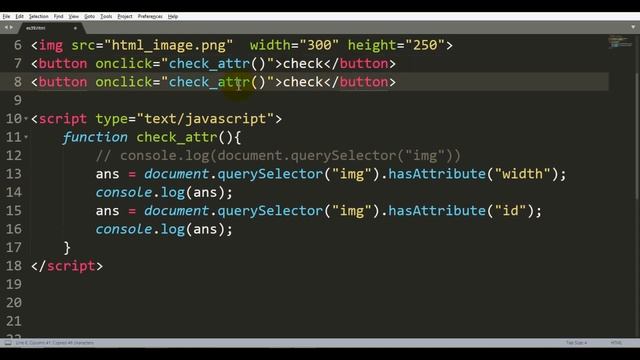Open the Help menu
This screenshot has height=360, width=640.
[x=173, y=16]
